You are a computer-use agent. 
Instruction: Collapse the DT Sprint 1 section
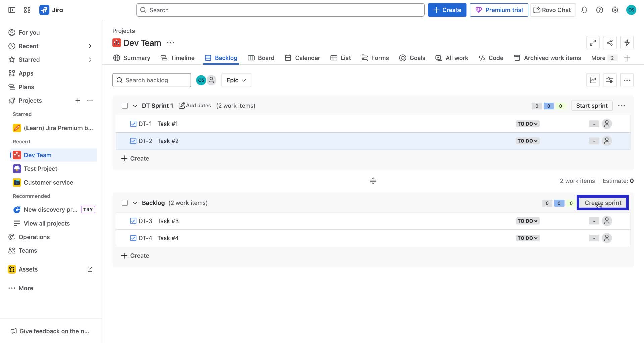[x=135, y=105]
